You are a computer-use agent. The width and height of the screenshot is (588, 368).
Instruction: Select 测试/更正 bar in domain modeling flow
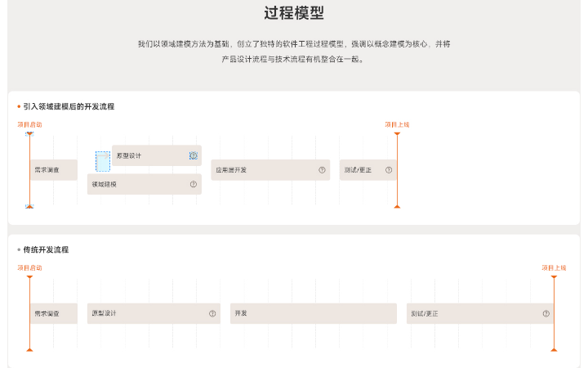[367, 170]
